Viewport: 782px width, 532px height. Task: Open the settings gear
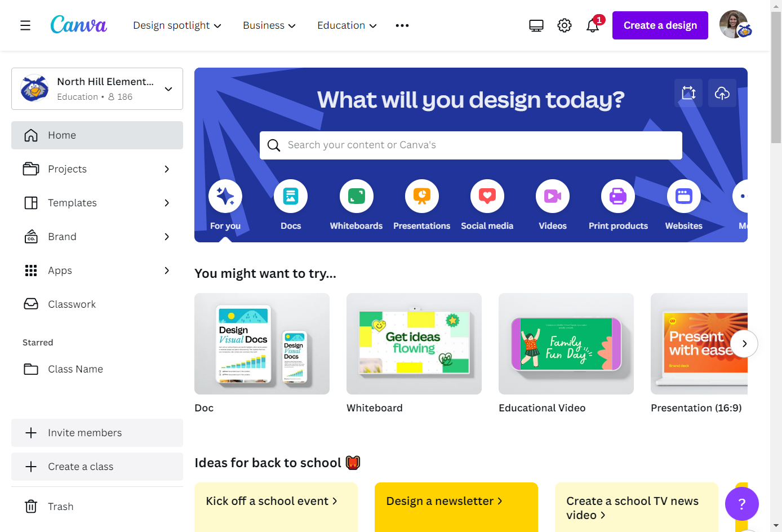565,25
